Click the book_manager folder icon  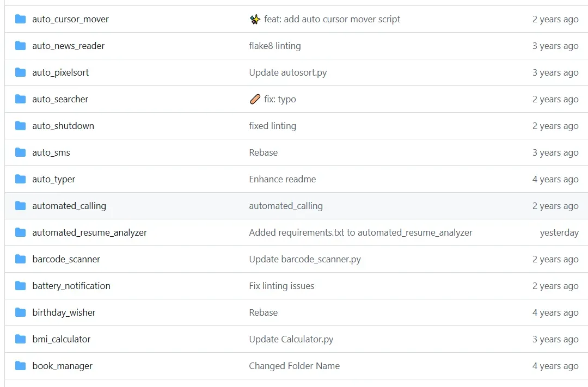coord(21,366)
